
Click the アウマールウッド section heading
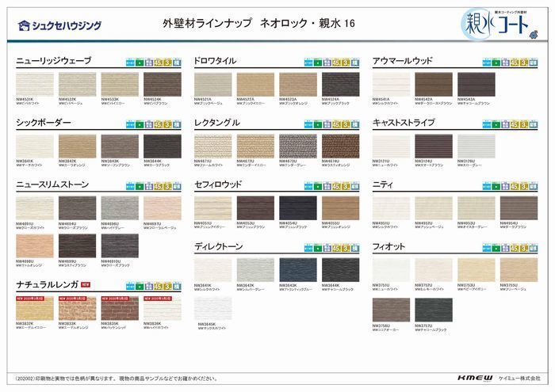tap(403, 61)
